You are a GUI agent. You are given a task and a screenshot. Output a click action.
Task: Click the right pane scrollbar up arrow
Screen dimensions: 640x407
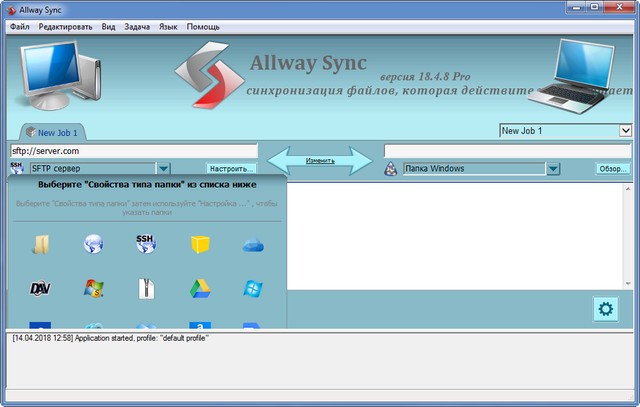[x=628, y=189]
